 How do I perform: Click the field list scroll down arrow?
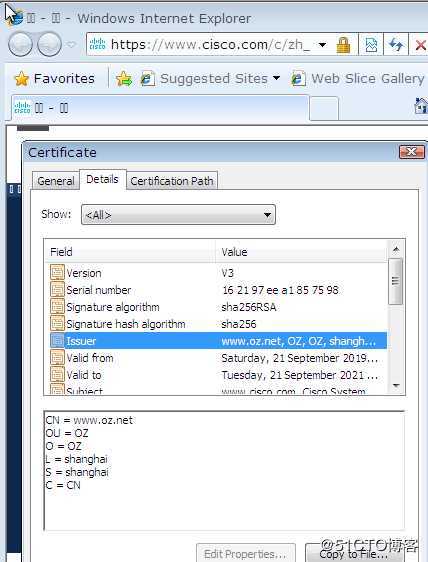tap(396, 386)
